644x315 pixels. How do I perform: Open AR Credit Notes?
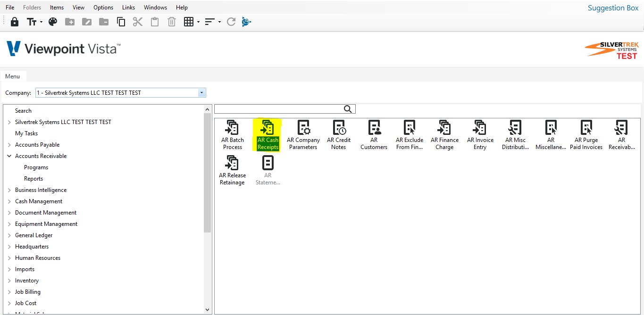point(339,135)
